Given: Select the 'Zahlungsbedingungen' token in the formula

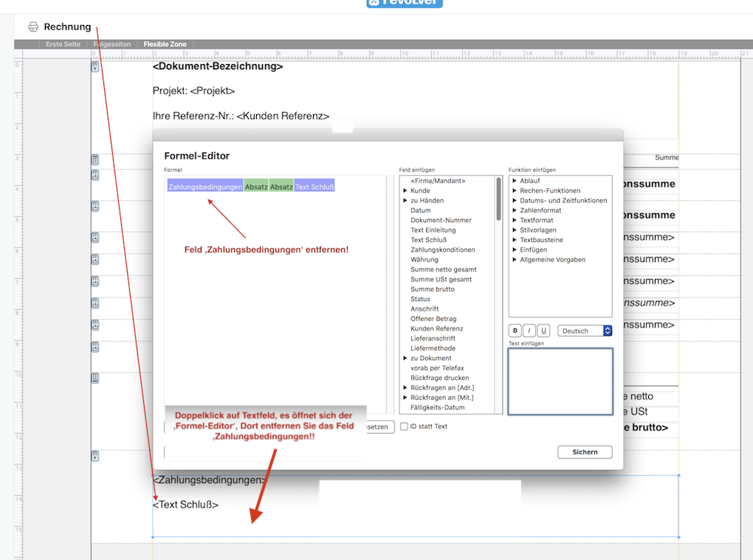Looking at the screenshot, I should coord(205,187).
